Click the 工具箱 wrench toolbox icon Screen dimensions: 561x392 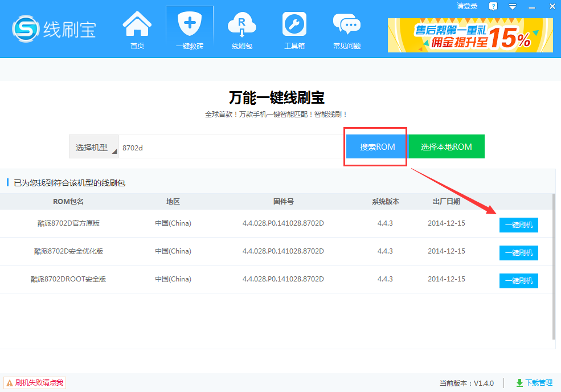point(294,28)
